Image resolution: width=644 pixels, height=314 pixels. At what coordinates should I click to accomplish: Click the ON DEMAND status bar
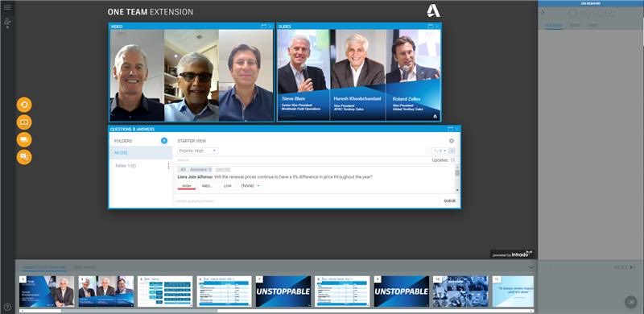click(x=591, y=3)
